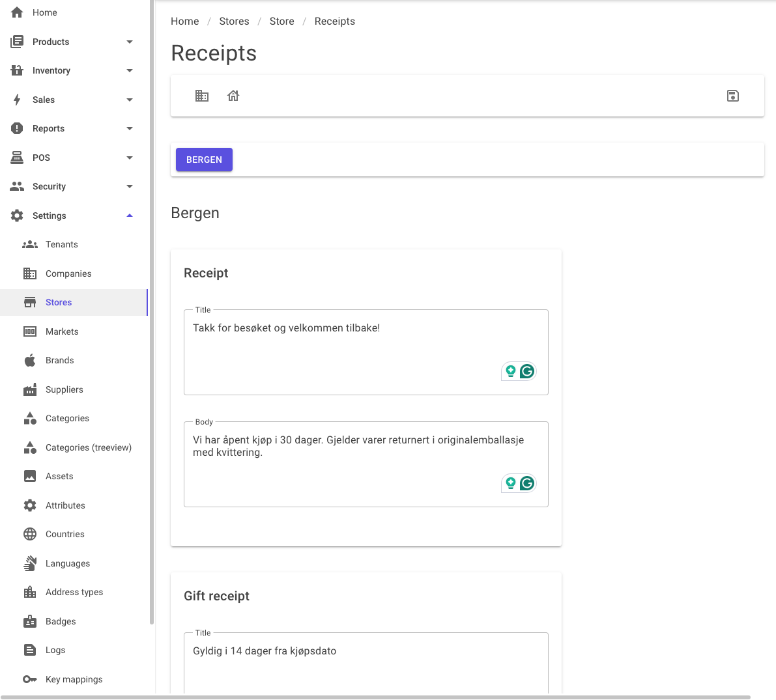This screenshot has width=776, height=700.
Task: Open Grammarly icon in receipt Title field
Action: click(527, 371)
